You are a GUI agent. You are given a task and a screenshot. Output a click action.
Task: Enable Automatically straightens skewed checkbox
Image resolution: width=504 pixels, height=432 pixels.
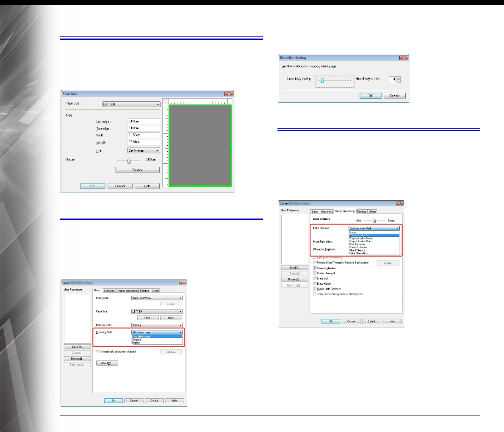97,352
